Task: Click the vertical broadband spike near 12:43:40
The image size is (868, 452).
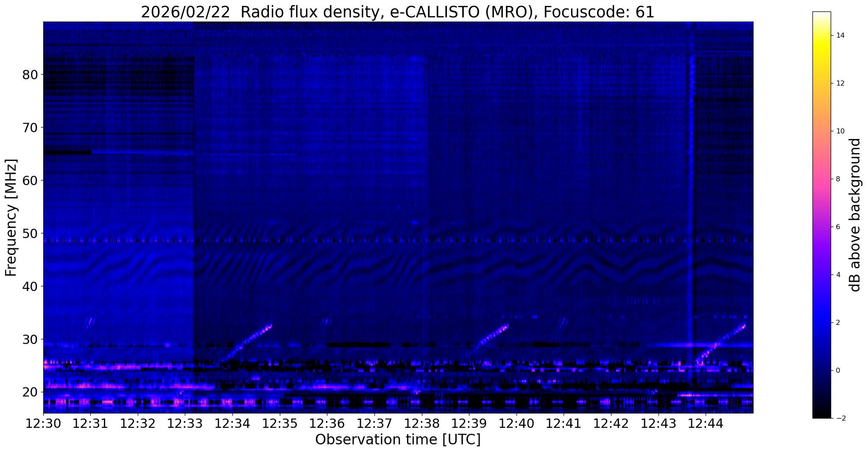Action: [692, 203]
